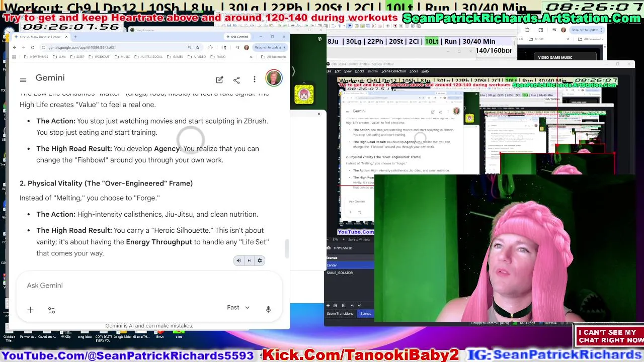
Task: Open MUSIC bookmark folder
Action: coord(123,57)
